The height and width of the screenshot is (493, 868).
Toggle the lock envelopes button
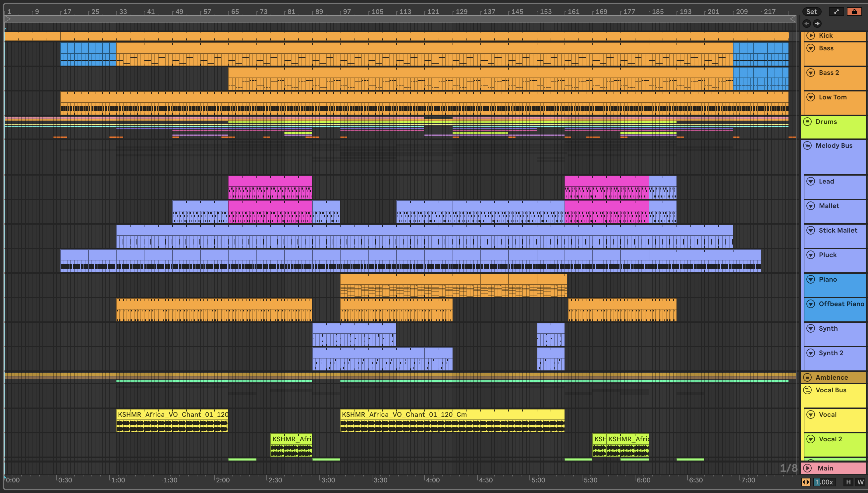[x=854, y=12]
